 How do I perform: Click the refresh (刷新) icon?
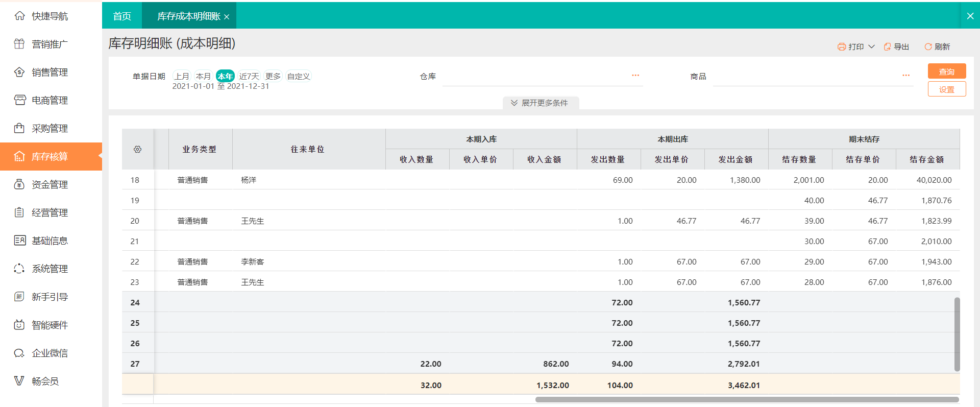click(928, 47)
